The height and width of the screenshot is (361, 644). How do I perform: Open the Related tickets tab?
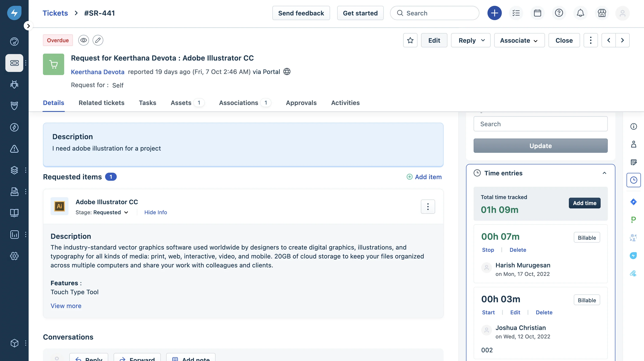click(101, 103)
